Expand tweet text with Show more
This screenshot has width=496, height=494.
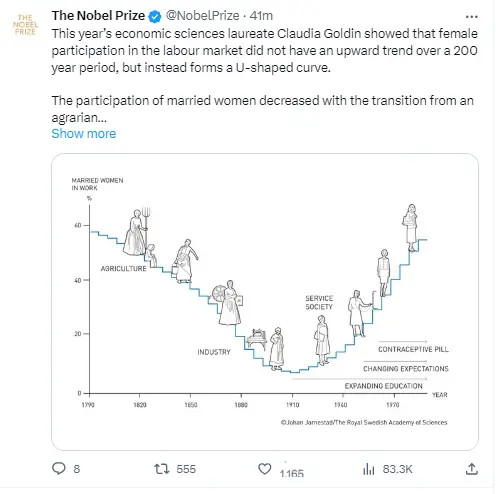point(84,133)
